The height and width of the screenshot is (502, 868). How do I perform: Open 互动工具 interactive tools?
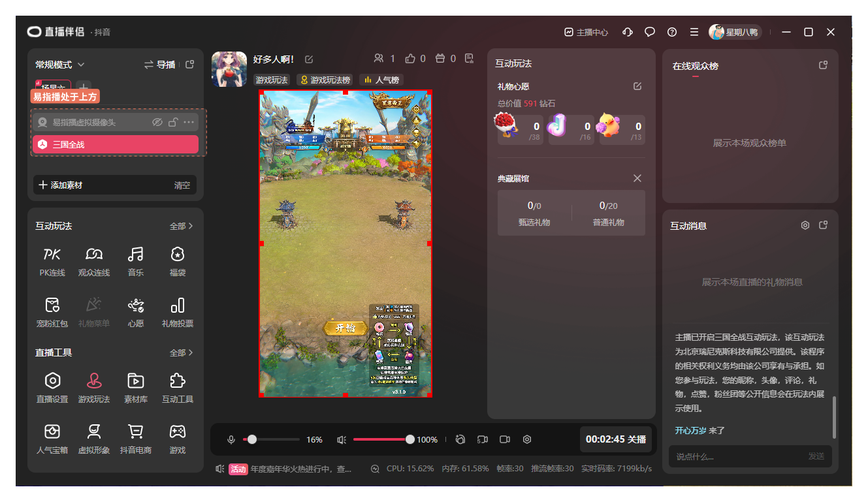[x=178, y=388]
